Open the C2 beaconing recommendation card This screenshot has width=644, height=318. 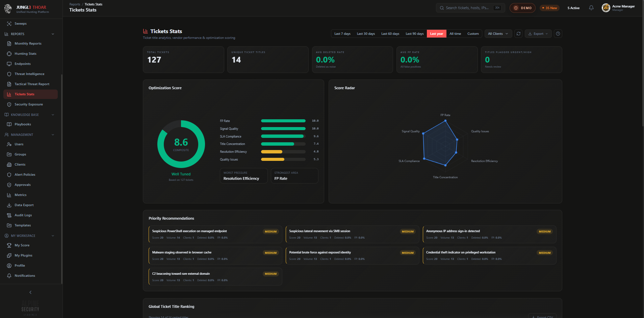pos(215,277)
